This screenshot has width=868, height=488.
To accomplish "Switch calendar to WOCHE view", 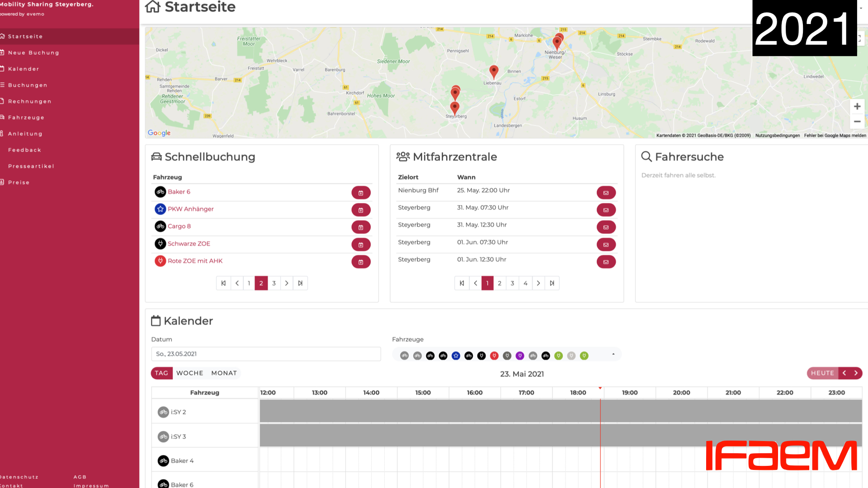I will [x=189, y=373].
